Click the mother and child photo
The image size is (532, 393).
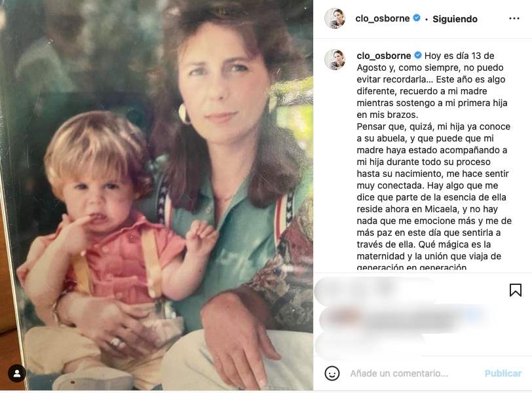(157, 196)
